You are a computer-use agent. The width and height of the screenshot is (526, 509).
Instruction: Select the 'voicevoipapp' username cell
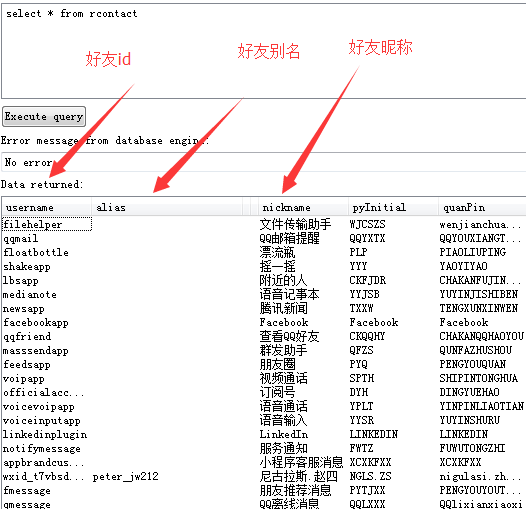(47, 406)
